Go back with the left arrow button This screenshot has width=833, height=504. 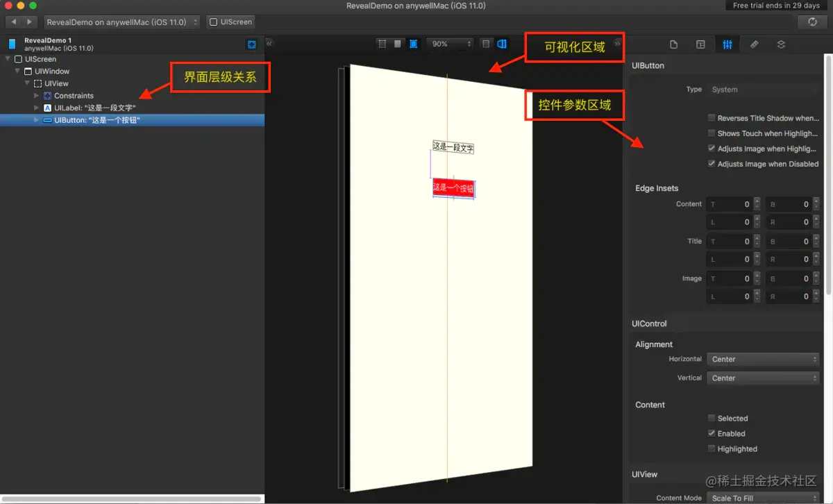click(14, 22)
